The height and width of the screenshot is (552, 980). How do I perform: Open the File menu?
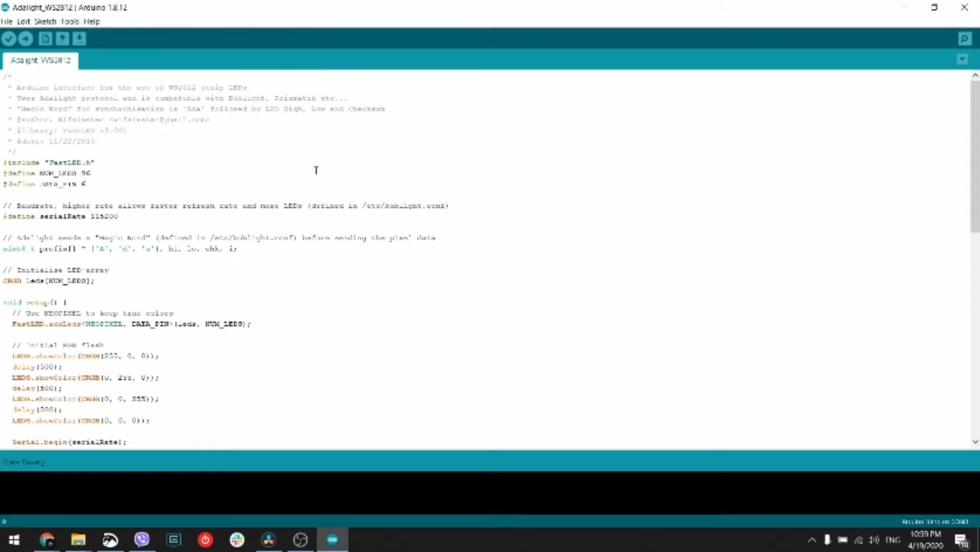pos(6,22)
